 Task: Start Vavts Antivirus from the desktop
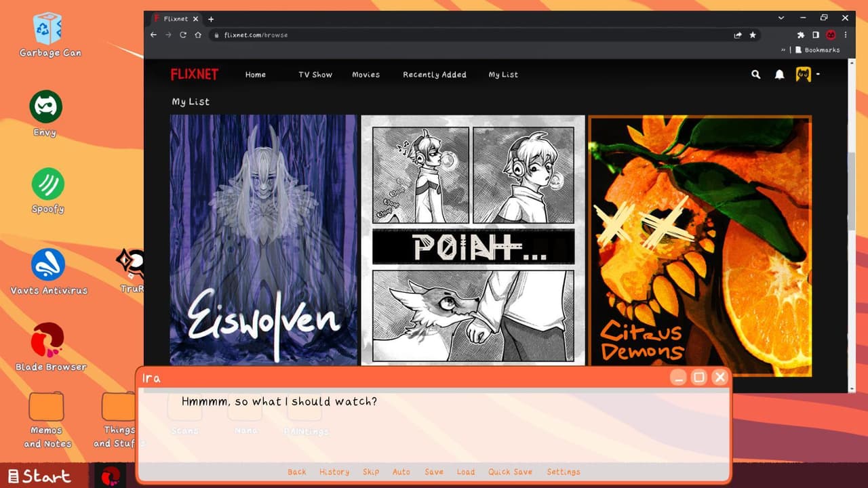[48, 270]
